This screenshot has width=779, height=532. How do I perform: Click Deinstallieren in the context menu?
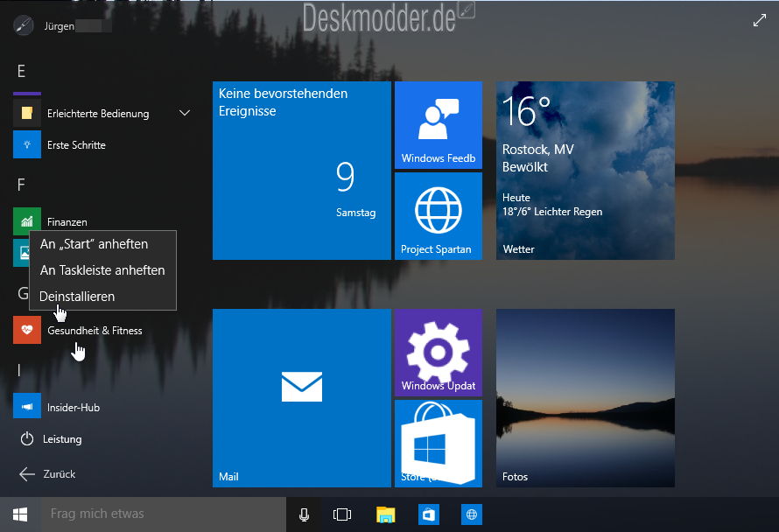(x=77, y=297)
